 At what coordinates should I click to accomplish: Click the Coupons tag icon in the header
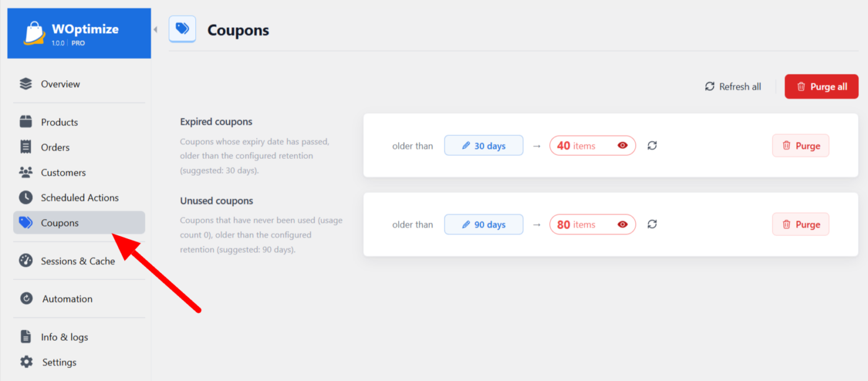pos(182,29)
